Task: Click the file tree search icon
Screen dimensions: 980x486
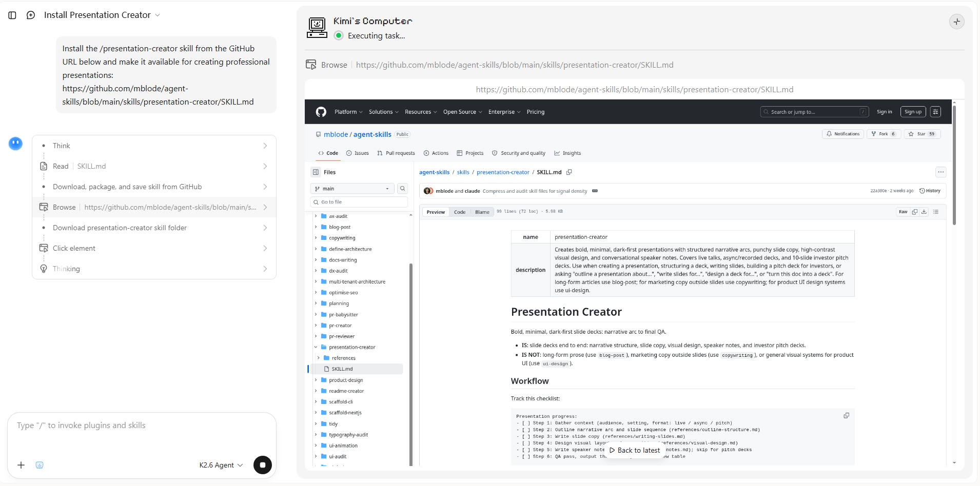Action: click(x=403, y=189)
